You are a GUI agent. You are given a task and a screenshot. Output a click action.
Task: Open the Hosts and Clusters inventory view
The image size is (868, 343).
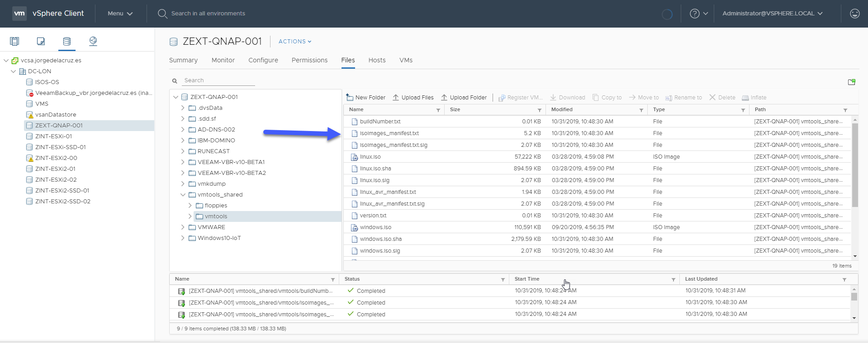click(14, 42)
